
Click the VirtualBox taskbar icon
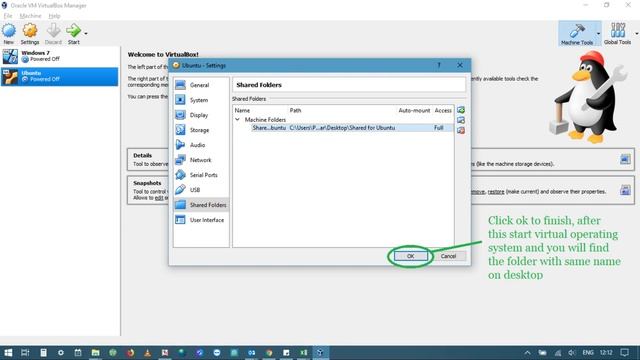[321, 353]
